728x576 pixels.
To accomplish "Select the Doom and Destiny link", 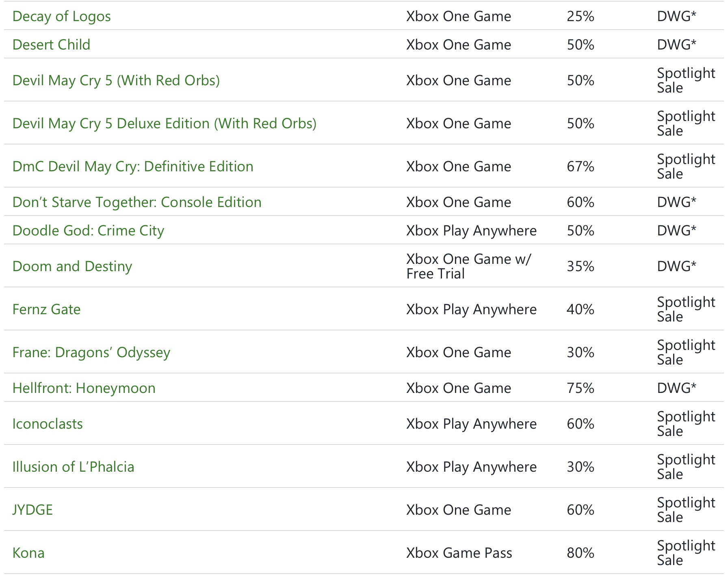I will click(72, 266).
